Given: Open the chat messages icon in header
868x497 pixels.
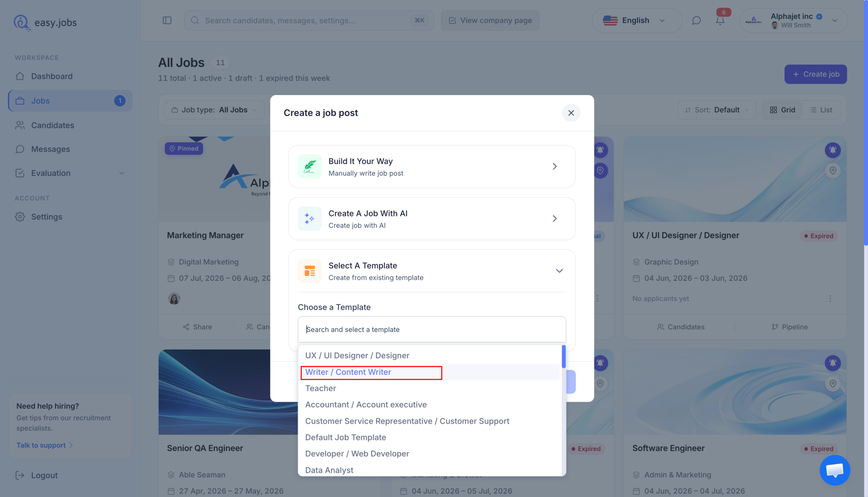Looking at the screenshot, I should point(696,20).
